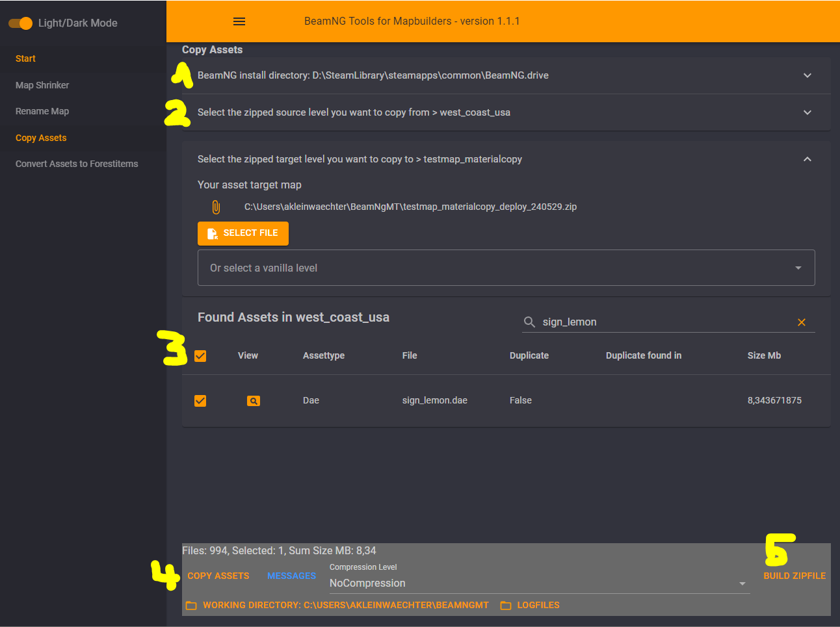
Task: Collapse the zipped target level panel
Action: [x=506, y=159]
